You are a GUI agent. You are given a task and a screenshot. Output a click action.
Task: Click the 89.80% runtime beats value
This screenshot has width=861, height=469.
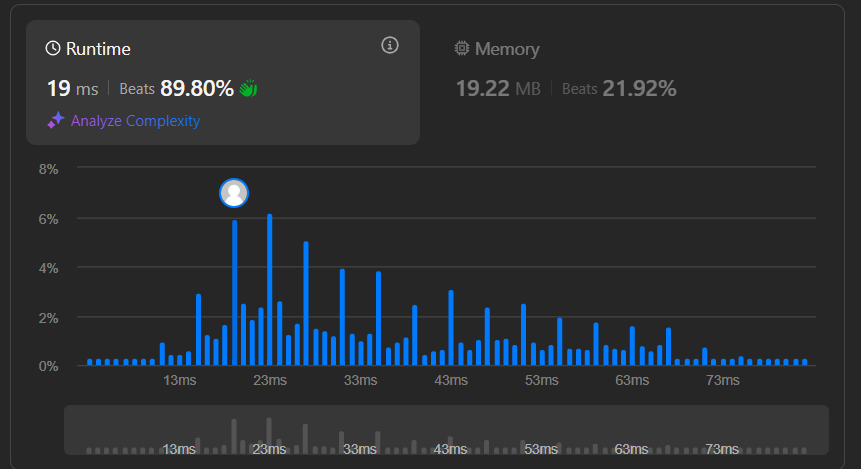pyautogui.click(x=197, y=88)
